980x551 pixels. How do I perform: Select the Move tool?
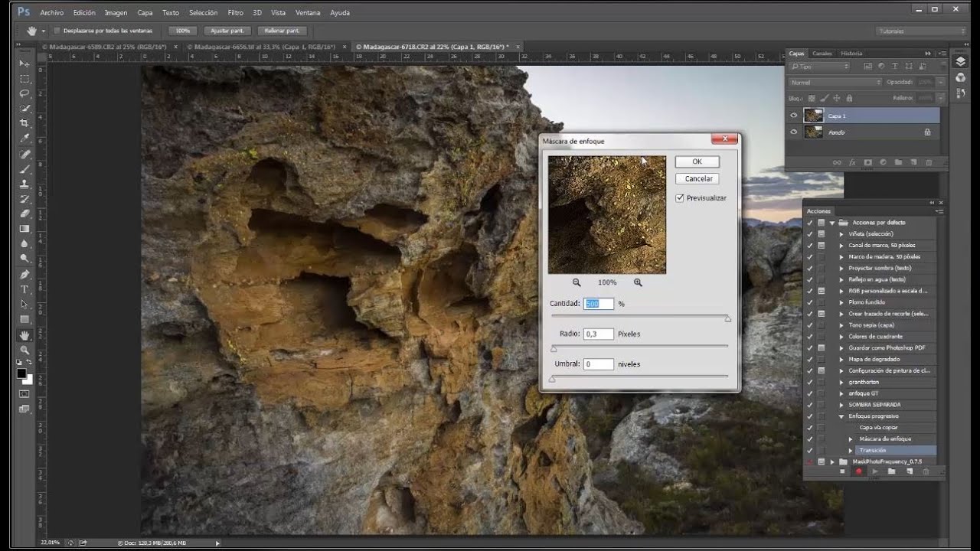point(24,64)
